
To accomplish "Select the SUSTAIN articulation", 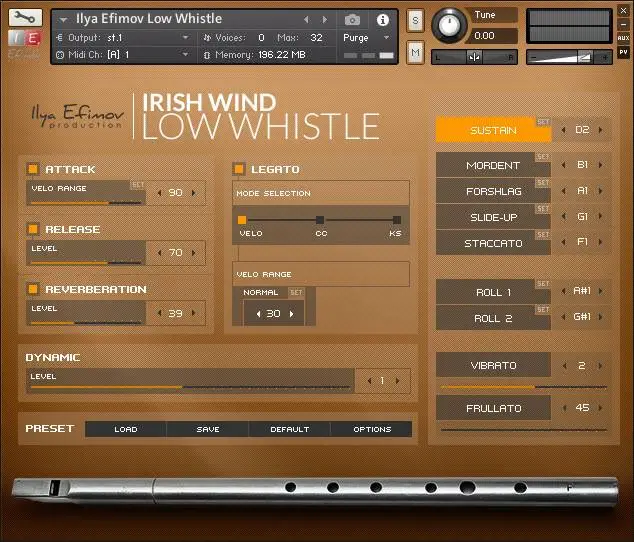I will tap(493, 130).
